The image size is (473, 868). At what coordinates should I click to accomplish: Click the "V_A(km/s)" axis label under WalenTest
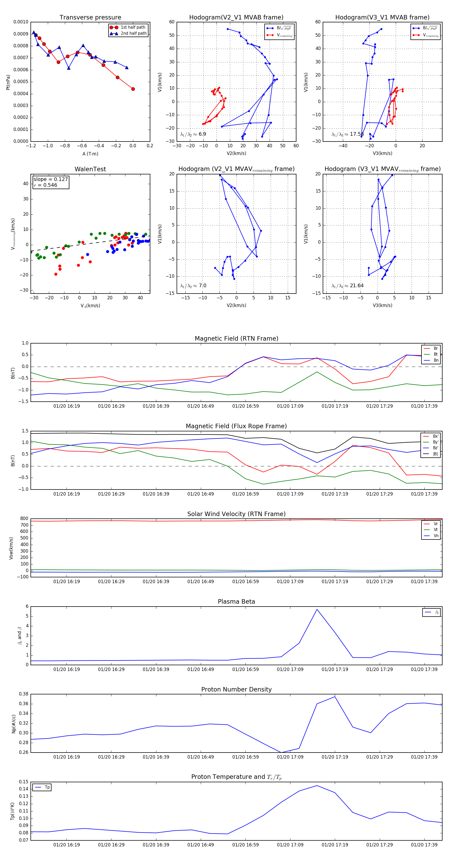coord(90,306)
